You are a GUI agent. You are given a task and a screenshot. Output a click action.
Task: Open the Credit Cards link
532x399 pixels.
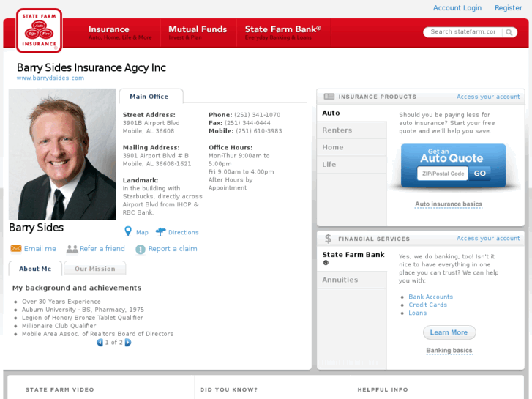click(x=427, y=305)
